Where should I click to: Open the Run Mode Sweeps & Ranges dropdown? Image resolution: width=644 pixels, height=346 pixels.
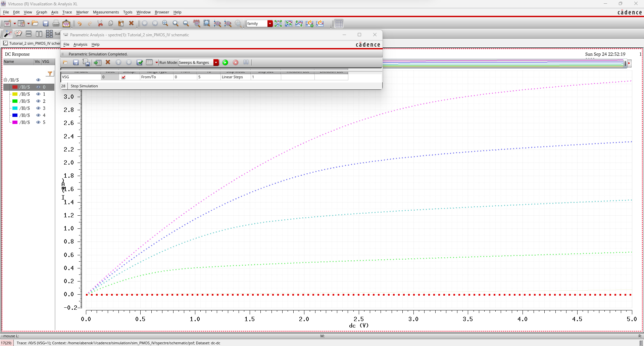pyautogui.click(x=216, y=62)
